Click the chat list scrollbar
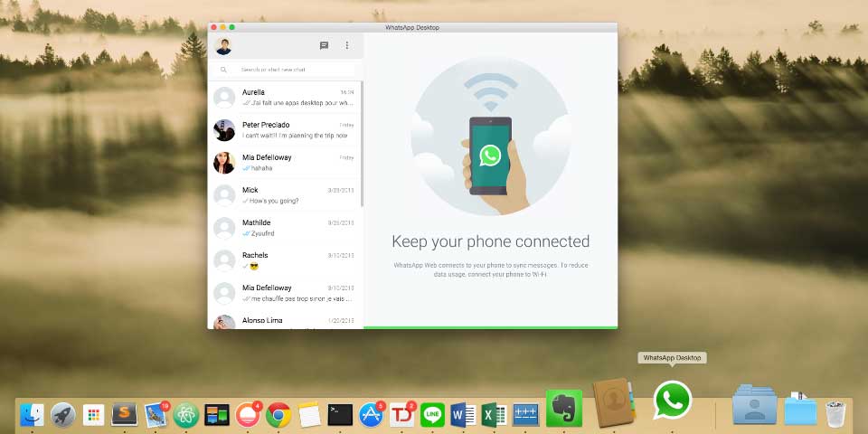868x434 pixels. coord(362,144)
